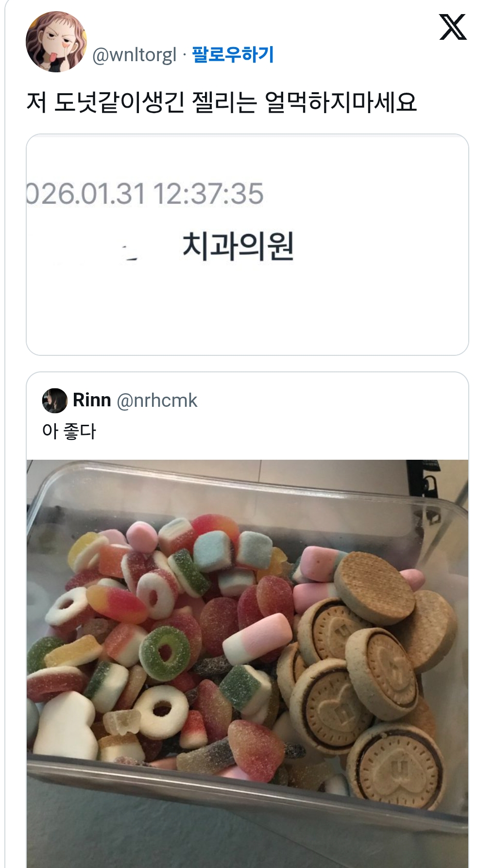This screenshot has width=477, height=868.
Task: Click the 치과의원 text in the attached image
Action: pos(238,246)
